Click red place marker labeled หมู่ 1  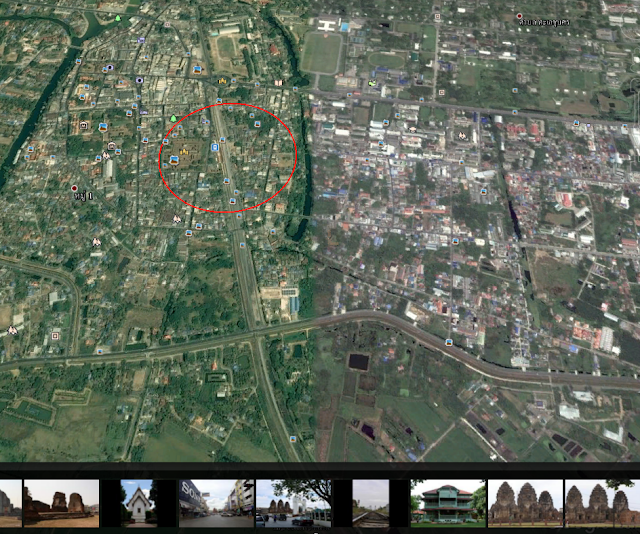tap(74, 188)
